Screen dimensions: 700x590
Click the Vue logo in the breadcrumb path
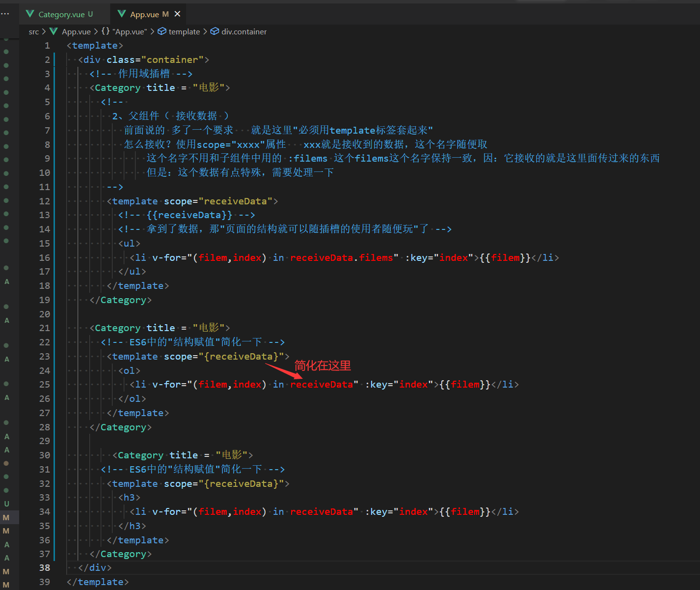coord(54,31)
